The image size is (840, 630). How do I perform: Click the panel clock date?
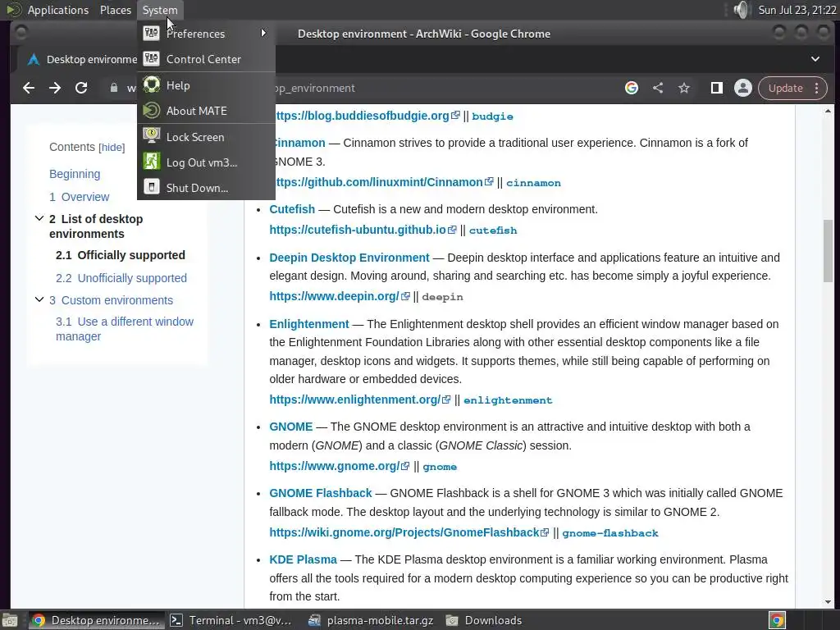[797, 10]
